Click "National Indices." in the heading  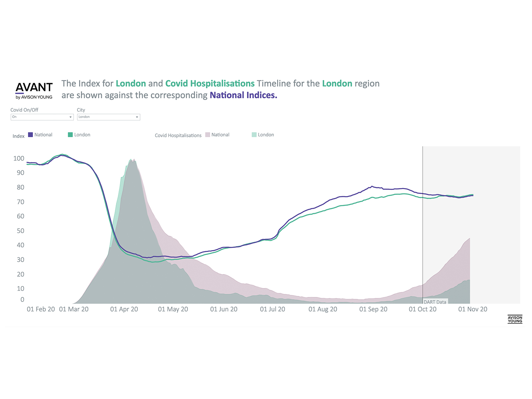pyautogui.click(x=243, y=95)
